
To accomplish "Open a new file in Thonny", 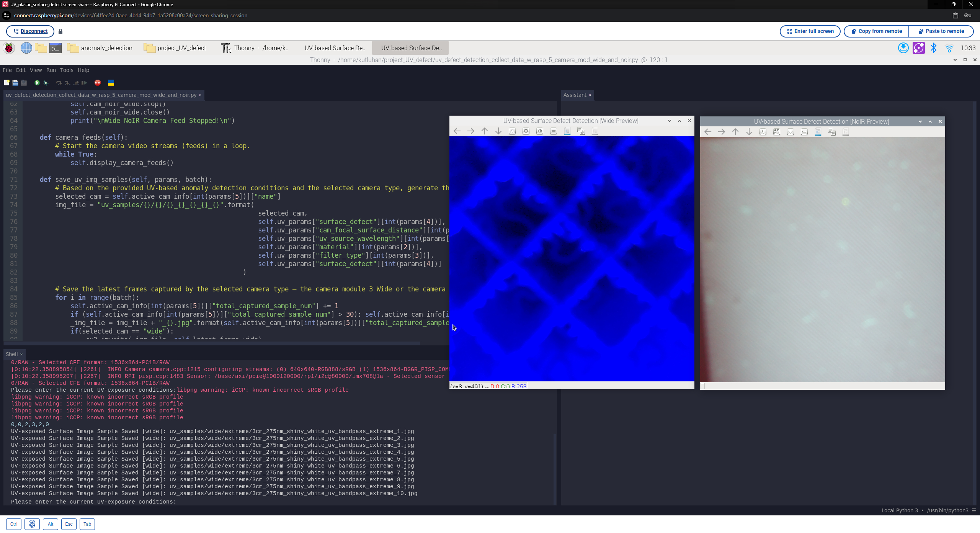I will point(7,83).
